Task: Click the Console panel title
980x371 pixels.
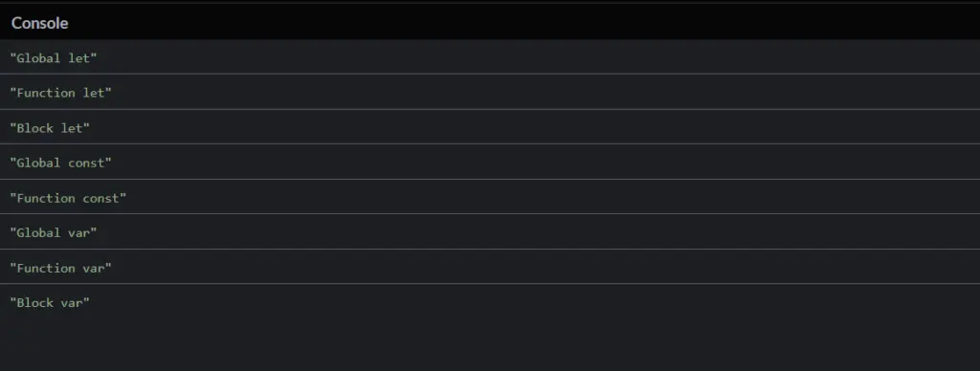Action: pyautogui.click(x=39, y=23)
